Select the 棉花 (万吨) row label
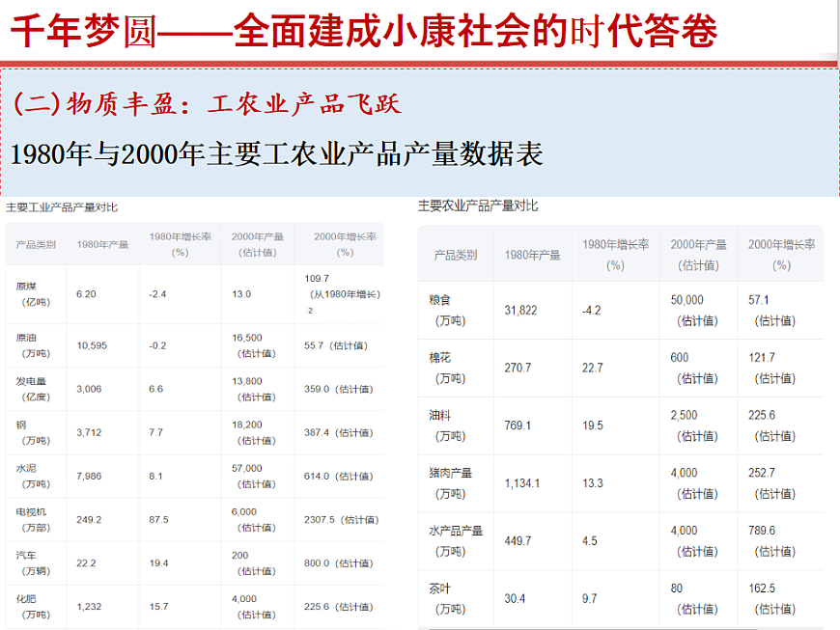 coord(447,369)
